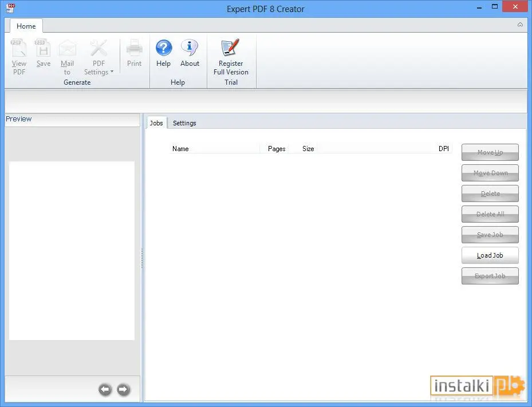Minimize the Expert PDF 8 Creator window
This screenshot has height=407, width=532.
[479, 7]
